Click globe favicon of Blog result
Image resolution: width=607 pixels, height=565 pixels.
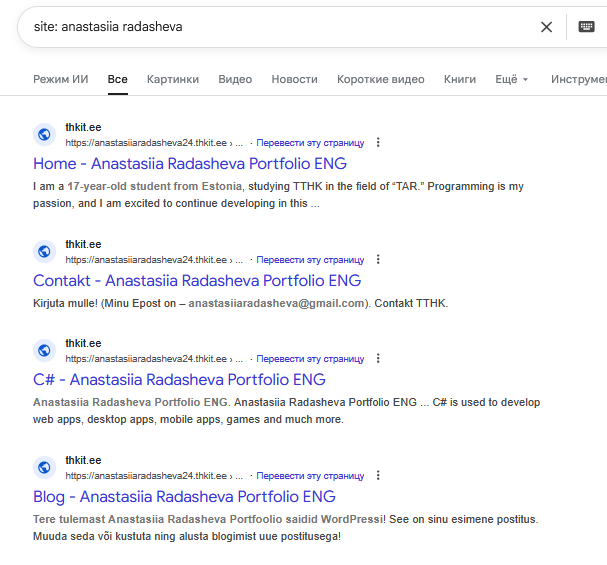point(43,468)
